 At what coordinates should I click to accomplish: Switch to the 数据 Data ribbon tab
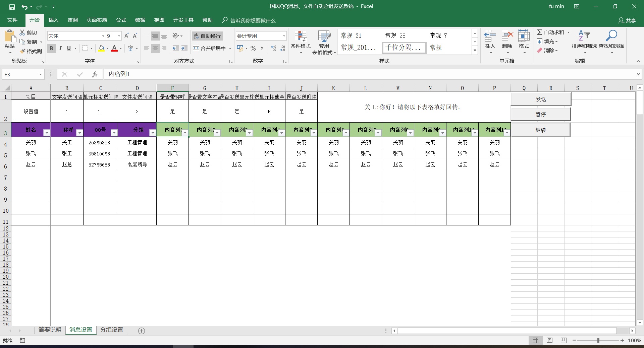coord(140,20)
